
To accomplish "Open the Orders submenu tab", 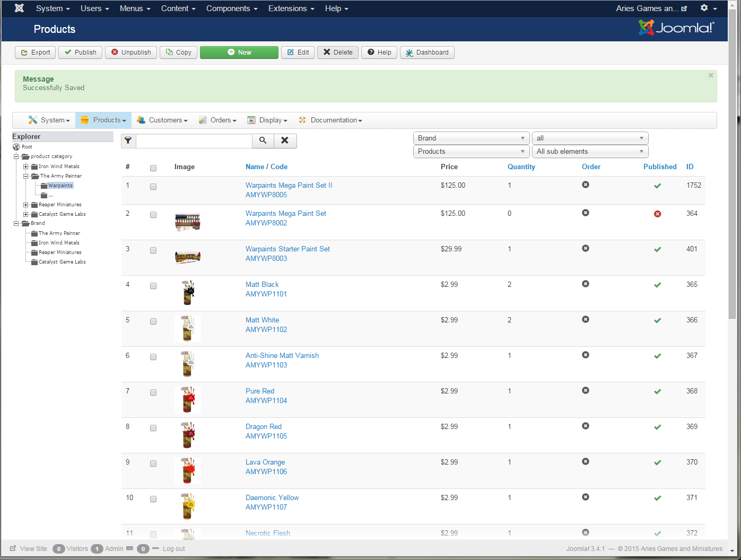I will pyautogui.click(x=217, y=120).
